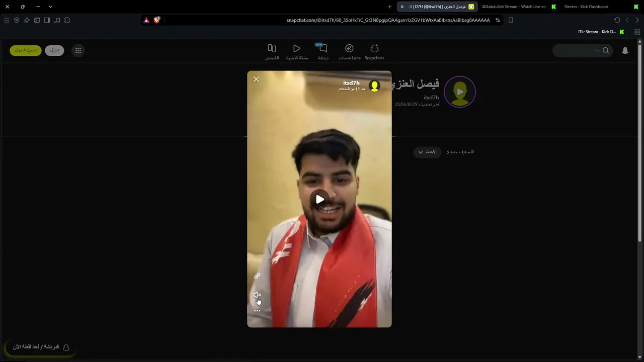This screenshot has height=362, width=644.
Task: Open the chat / snap now floating button
Action: click(41, 347)
